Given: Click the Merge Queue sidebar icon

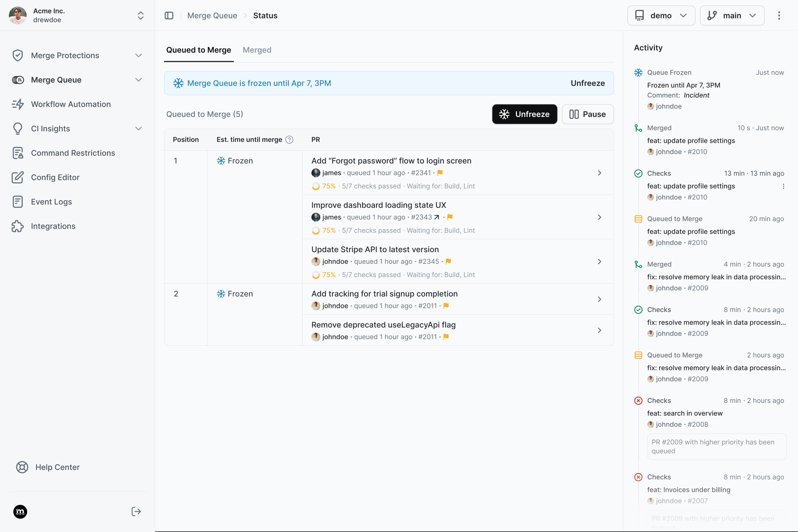Looking at the screenshot, I should [x=18, y=80].
